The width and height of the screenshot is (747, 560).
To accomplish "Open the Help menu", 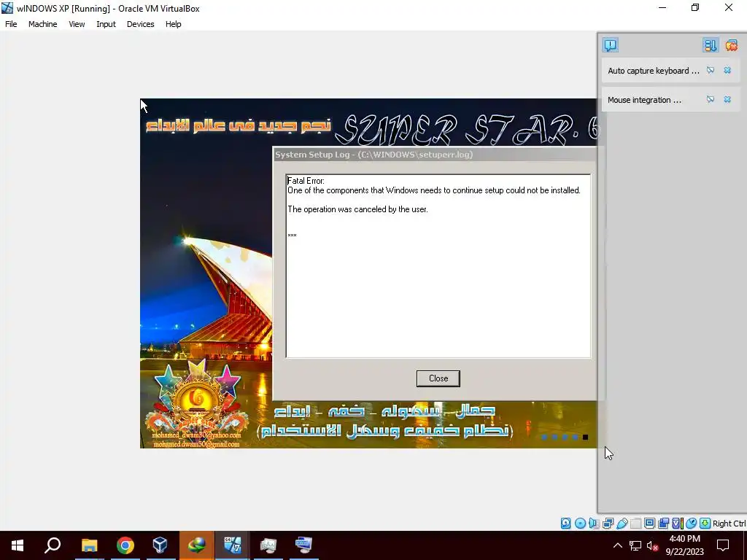I will tap(174, 24).
